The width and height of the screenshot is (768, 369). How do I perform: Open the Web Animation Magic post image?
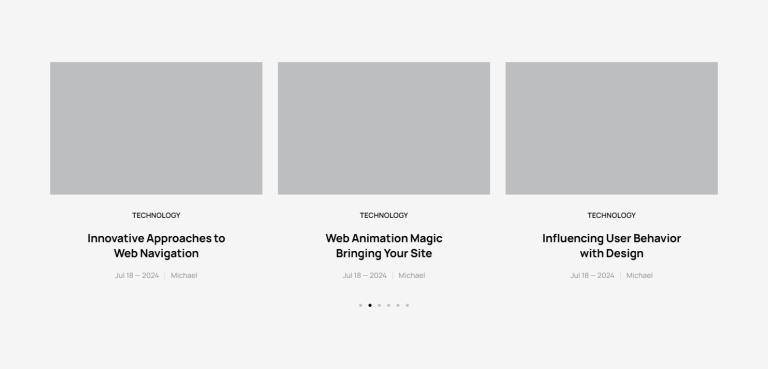coord(384,128)
